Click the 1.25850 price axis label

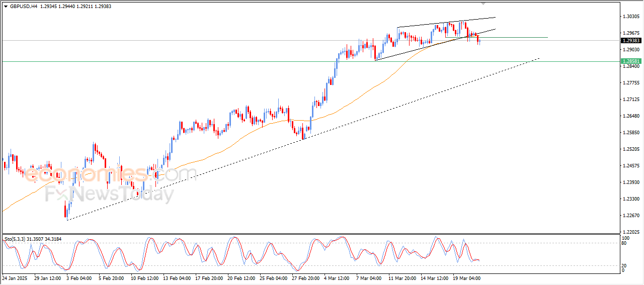pos(631,133)
